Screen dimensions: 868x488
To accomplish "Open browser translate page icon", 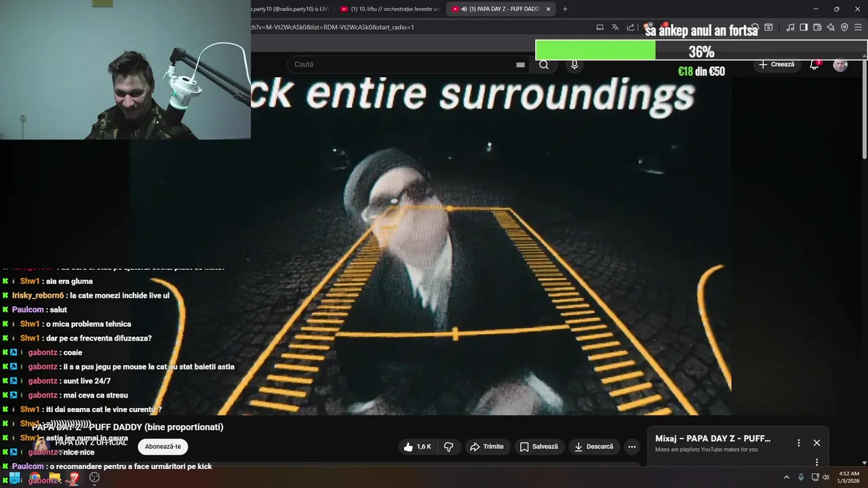I will click(615, 27).
